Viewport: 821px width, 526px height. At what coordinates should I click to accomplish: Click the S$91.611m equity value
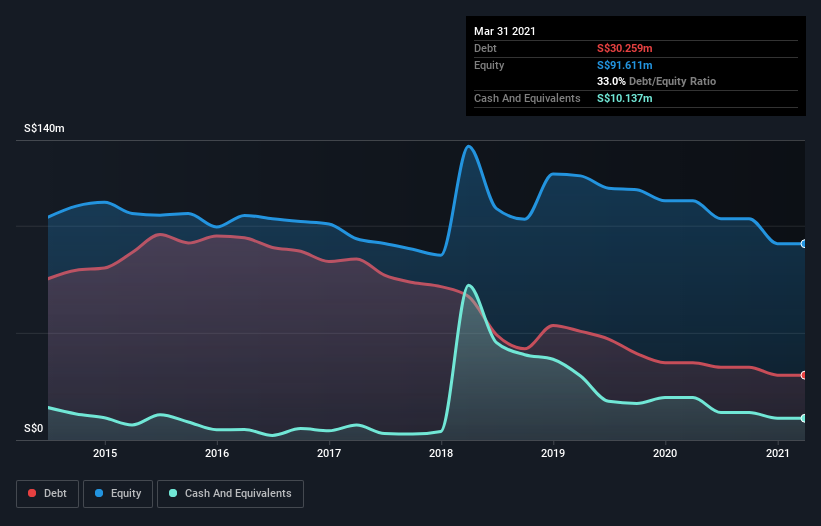[625, 65]
